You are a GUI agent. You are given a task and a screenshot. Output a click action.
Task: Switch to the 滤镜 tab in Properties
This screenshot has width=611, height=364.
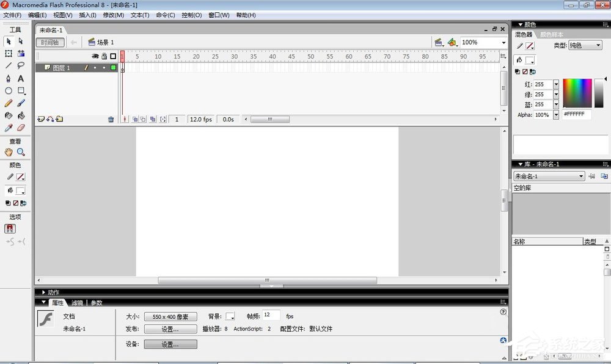[76, 302]
